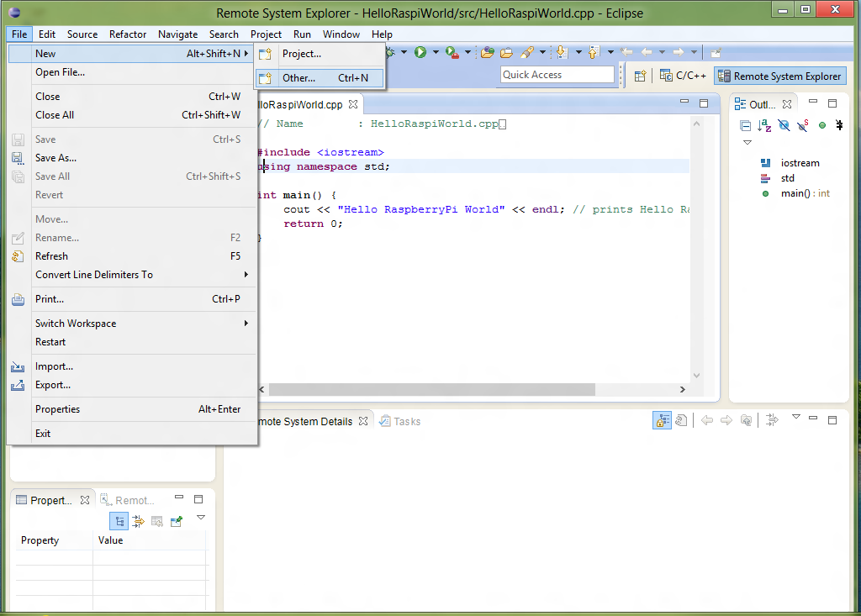
Task: Click the Property column header
Action: click(54, 540)
